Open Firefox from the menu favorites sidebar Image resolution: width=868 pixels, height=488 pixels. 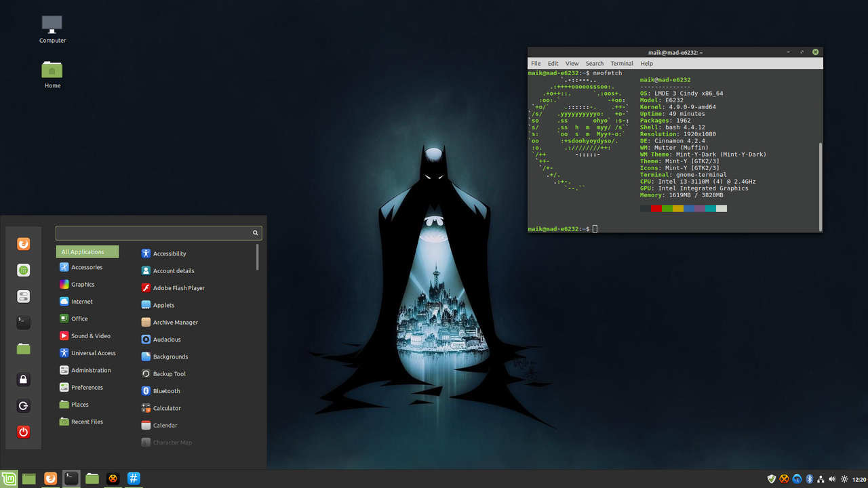click(x=24, y=244)
